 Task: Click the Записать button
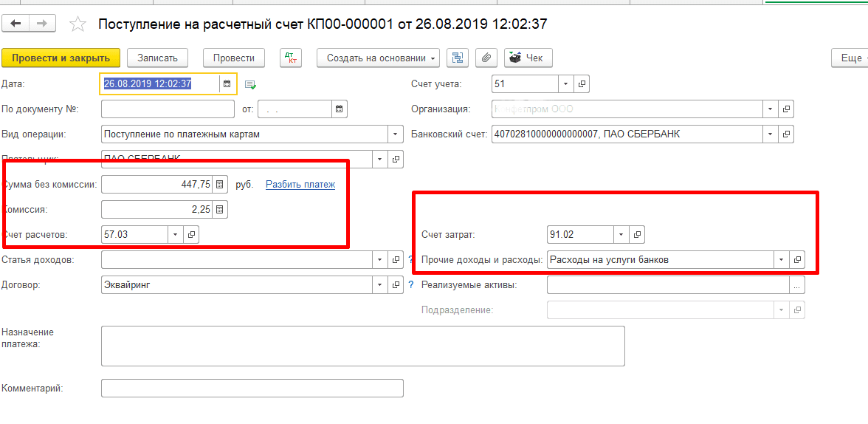[158, 58]
